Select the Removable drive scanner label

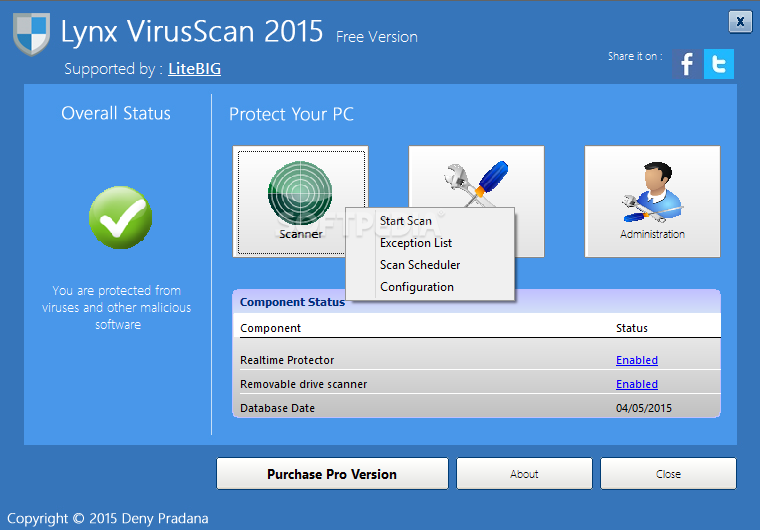(x=303, y=384)
